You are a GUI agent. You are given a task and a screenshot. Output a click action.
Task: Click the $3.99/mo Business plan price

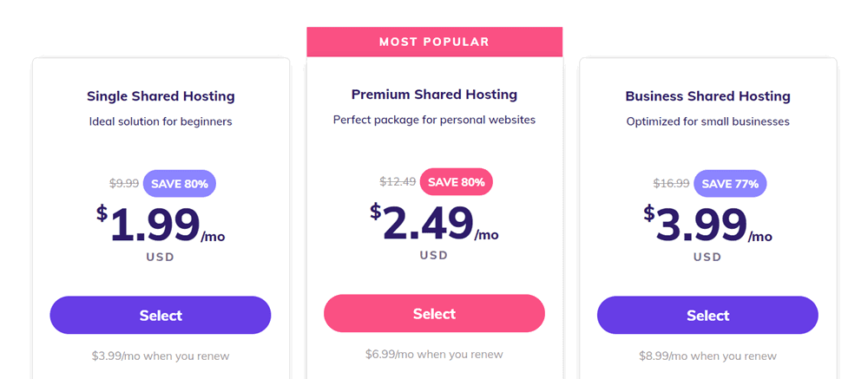[707, 225]
